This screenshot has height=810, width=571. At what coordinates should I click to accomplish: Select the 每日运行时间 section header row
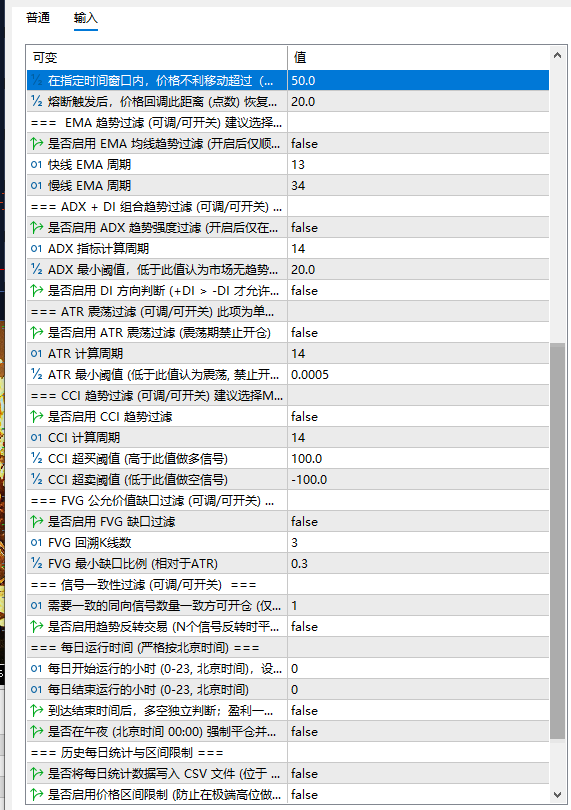(x=288, y=647)
